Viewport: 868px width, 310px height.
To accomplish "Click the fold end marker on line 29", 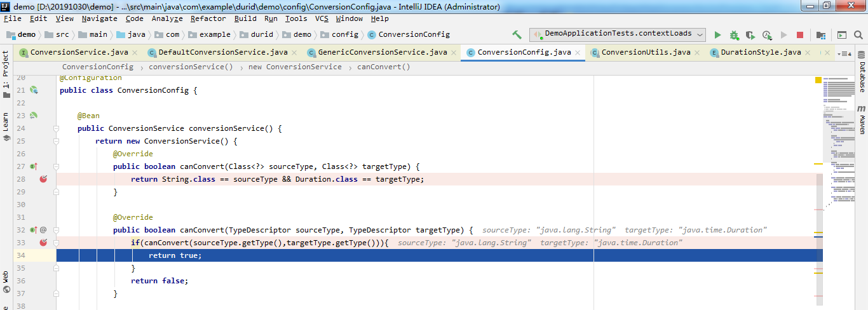I will tap(56, 192).
